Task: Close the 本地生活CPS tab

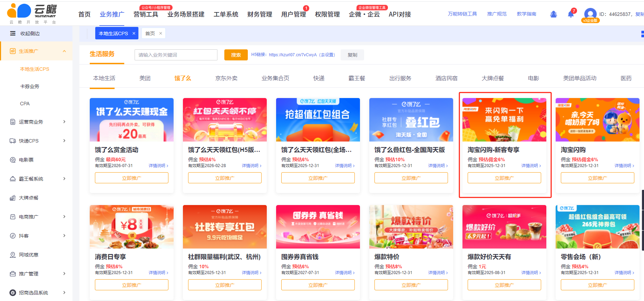Action: [x=134, y=33]
